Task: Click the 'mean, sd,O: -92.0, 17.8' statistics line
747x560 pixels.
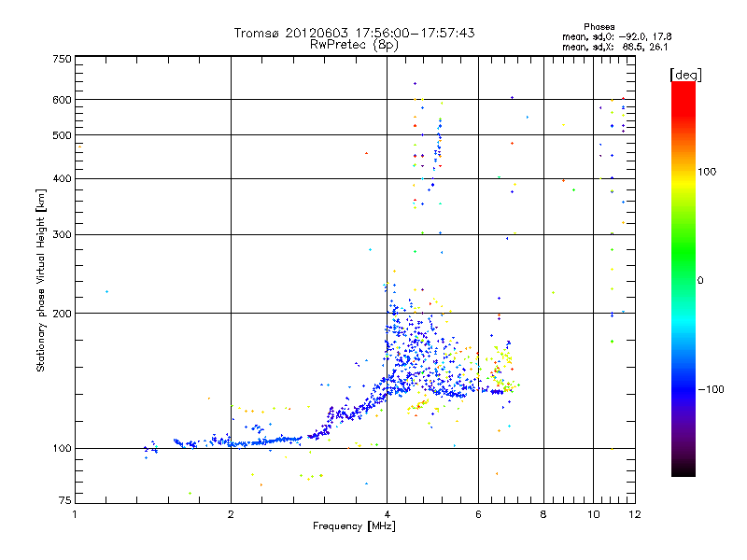Action: point(617,36)
